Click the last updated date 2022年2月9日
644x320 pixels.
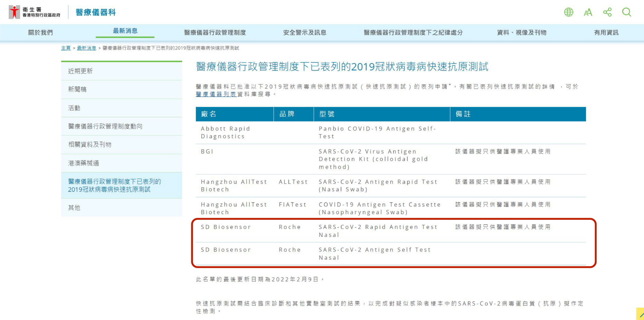(x=295, y=279)
